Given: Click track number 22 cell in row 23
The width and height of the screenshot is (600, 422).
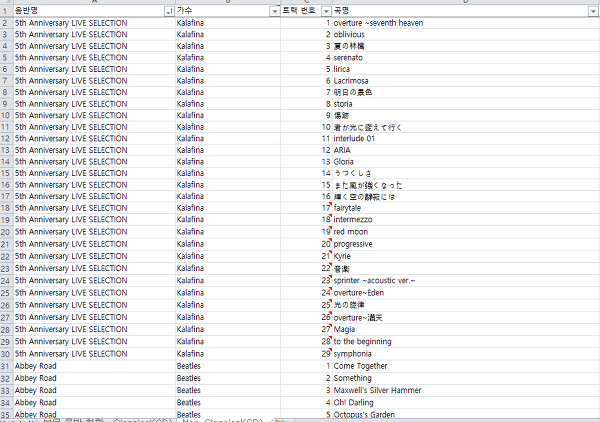Looking at the screenshot, I should [306, 269].
